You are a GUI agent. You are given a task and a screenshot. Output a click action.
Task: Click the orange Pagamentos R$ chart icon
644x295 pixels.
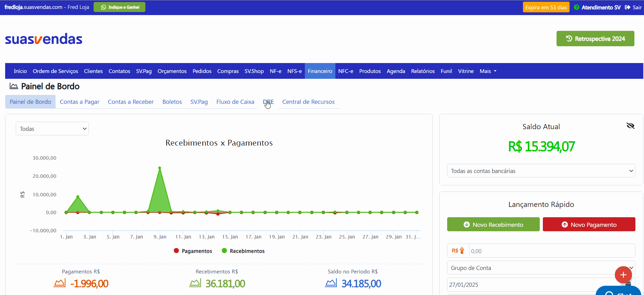pyautogui.click(x=60, y=283)
